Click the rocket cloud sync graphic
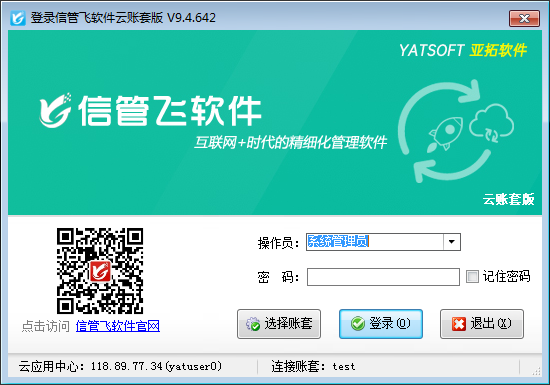The image size is (550, 385). pyautogui.click(x=456, y=130)
